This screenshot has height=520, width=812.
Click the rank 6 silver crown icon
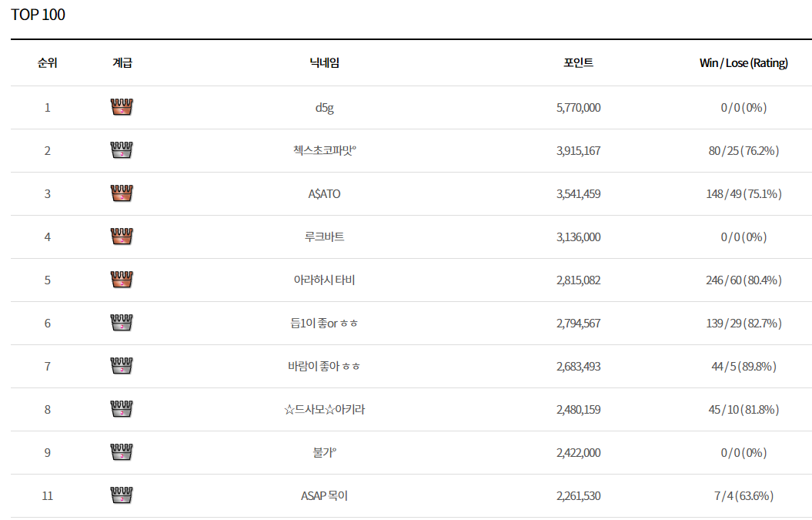click(x=122, y=323)
